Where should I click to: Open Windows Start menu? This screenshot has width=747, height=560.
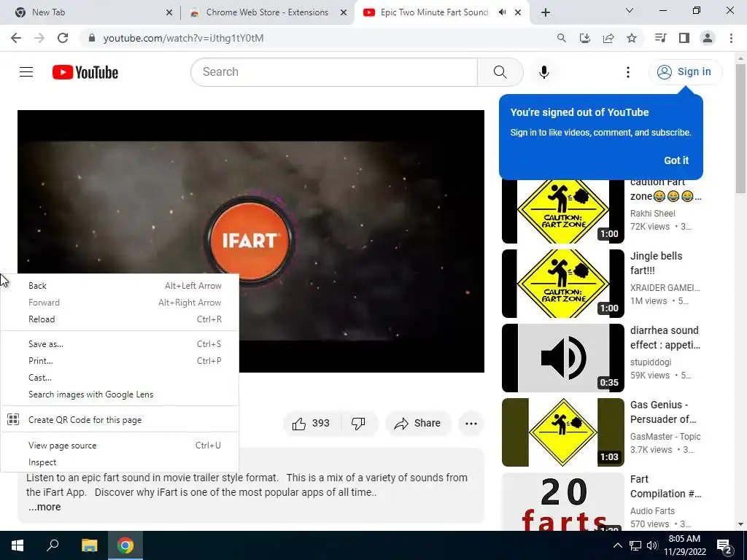point(18,545)
